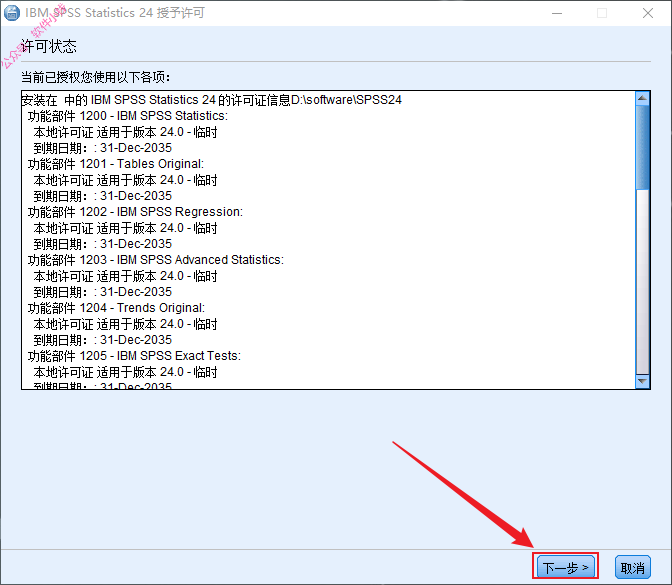Click the vertical scrollbar thumb in license list
The height and width of the screenshot is (585, 672).
tap(642, 148)
